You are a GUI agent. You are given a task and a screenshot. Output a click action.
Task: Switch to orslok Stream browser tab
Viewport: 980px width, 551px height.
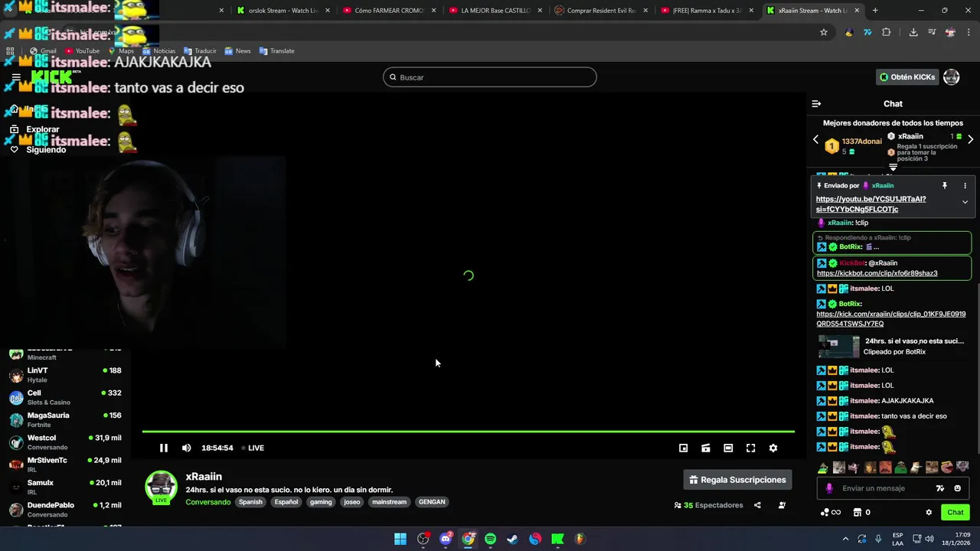pos(283,11)
